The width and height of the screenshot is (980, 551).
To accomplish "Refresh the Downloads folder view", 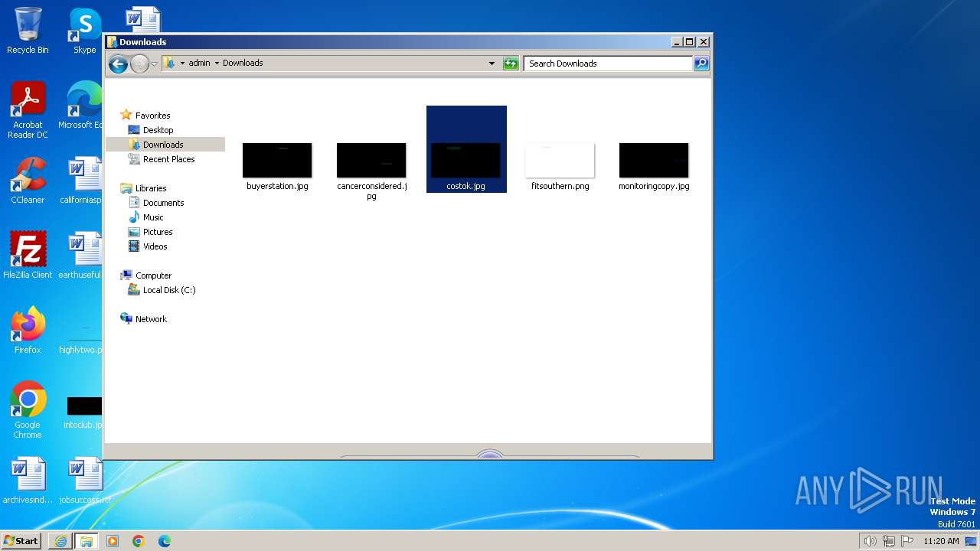I will (511, 64).
